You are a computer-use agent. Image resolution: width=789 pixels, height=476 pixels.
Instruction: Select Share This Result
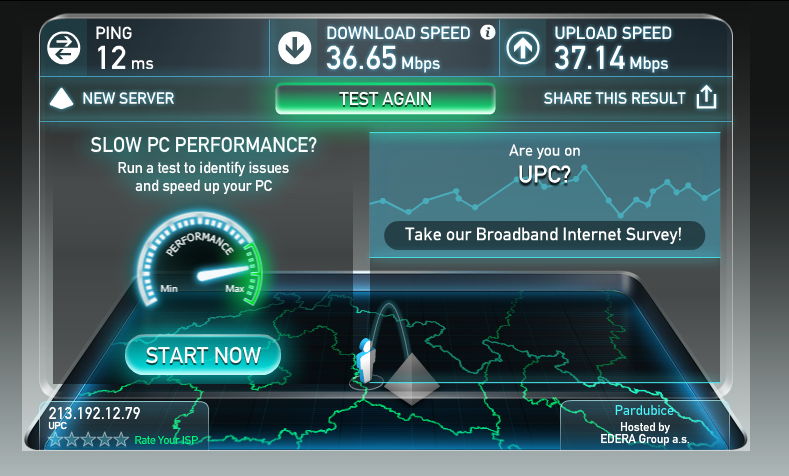(x=614, y=98)
